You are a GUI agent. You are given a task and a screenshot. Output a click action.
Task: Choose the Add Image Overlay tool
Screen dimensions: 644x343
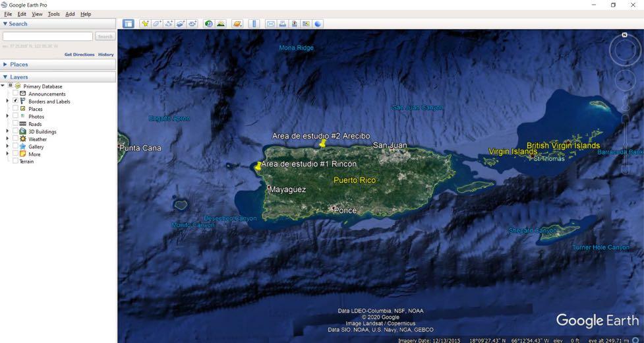pos(181,24)
